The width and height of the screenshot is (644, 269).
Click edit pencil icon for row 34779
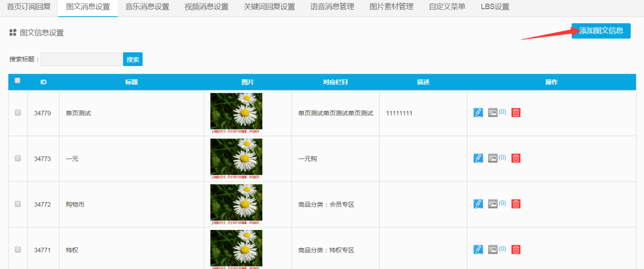pos(478,113)
